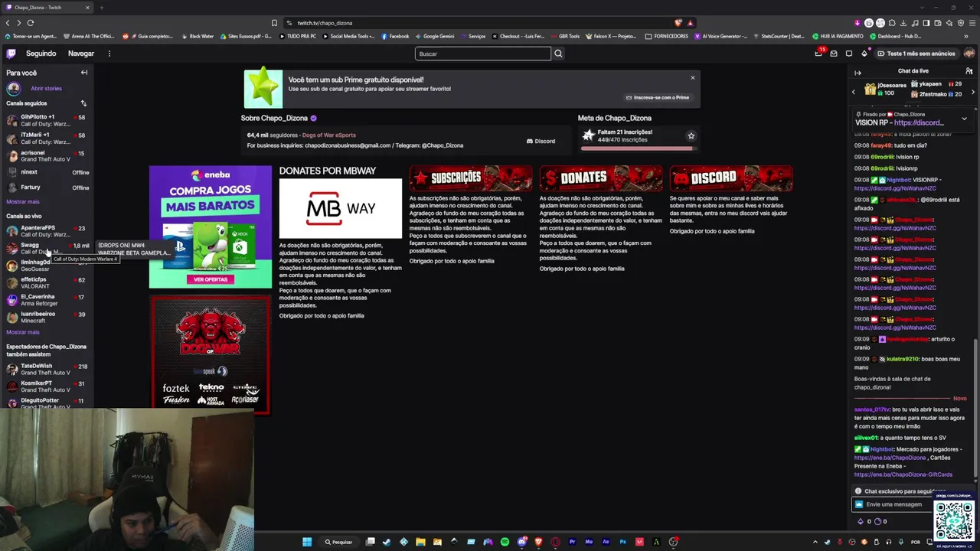Open the inbox notifications icon
Viewport: 980px width, 551px height.
click(x=834, y=54)
